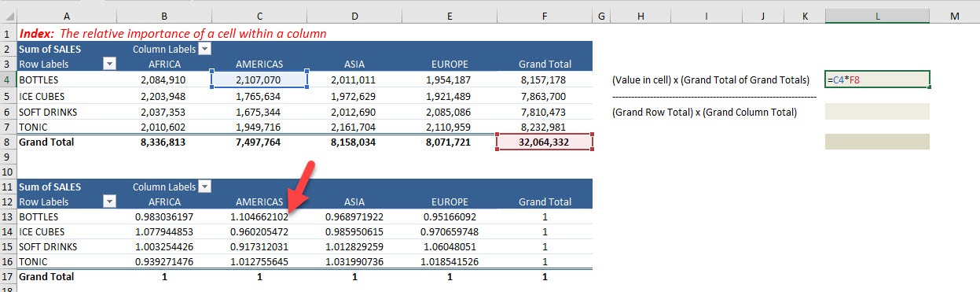Select Africa grand total 8,336,813

pos(163,142)
